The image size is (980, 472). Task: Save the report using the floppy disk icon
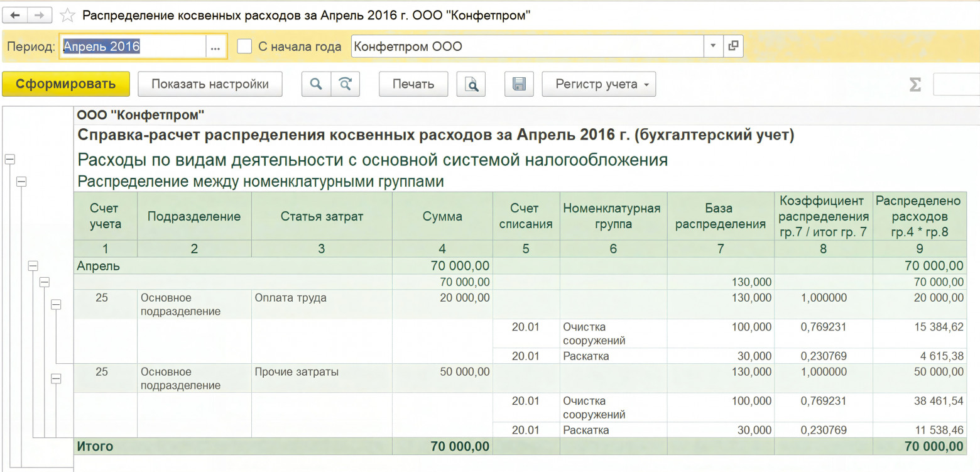[x=518, y=84]
